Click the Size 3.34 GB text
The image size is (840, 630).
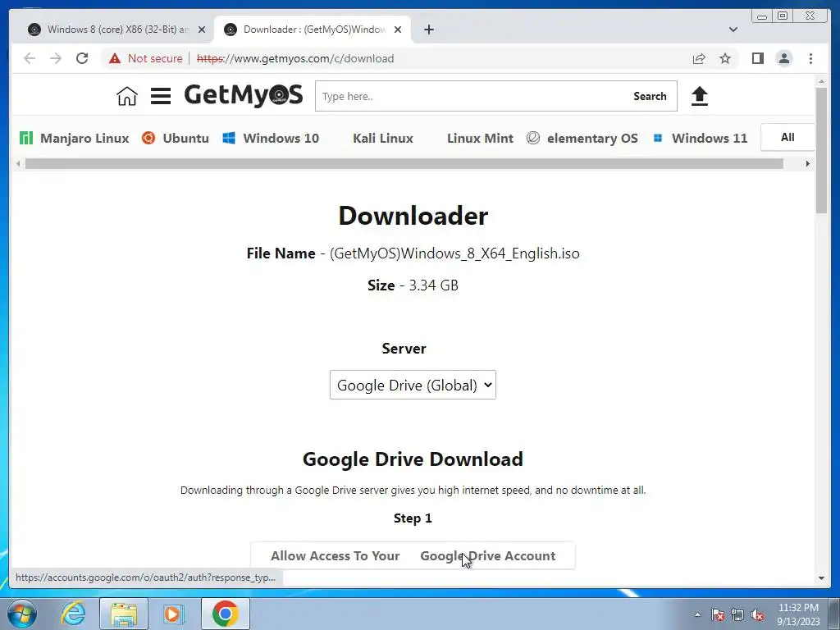413,285
